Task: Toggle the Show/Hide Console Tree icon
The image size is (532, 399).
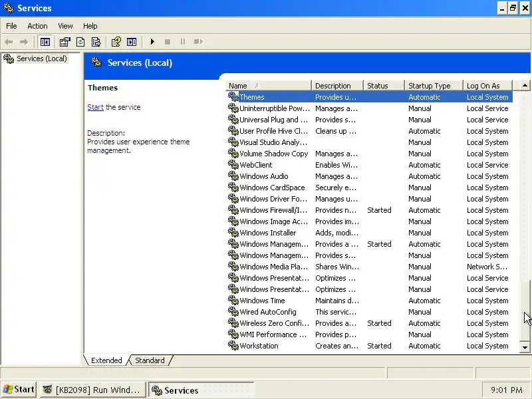Action: click(45, 42)
